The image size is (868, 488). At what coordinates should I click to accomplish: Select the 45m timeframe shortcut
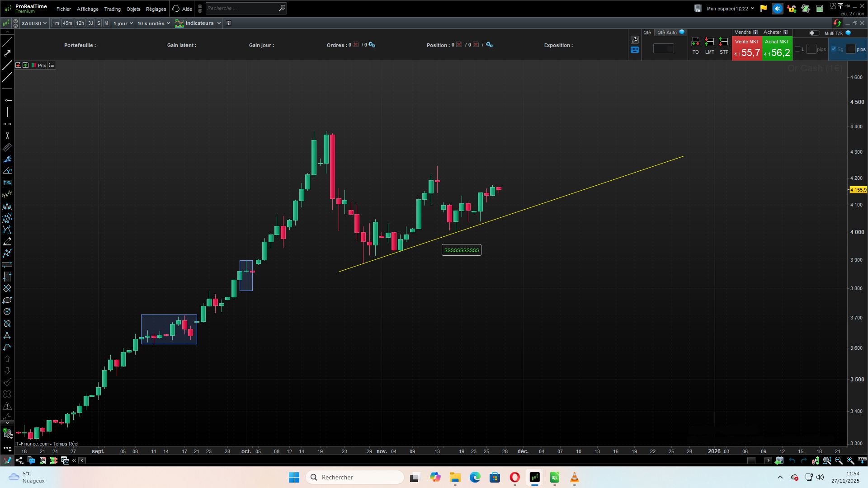click(x=67, y=23)
